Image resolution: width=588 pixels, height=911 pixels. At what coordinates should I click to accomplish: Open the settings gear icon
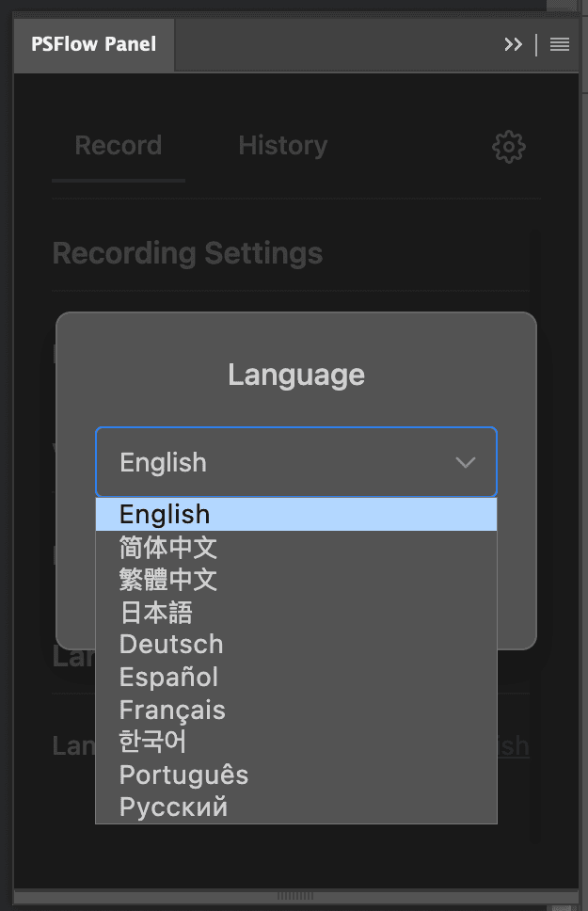pyautogui.click(x=509, y=146)
